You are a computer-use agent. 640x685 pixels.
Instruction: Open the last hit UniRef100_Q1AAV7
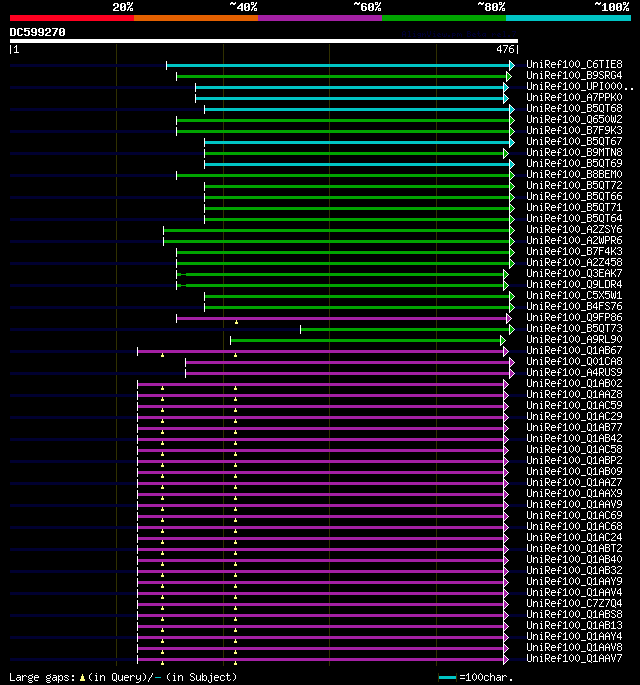click(574, 658)
